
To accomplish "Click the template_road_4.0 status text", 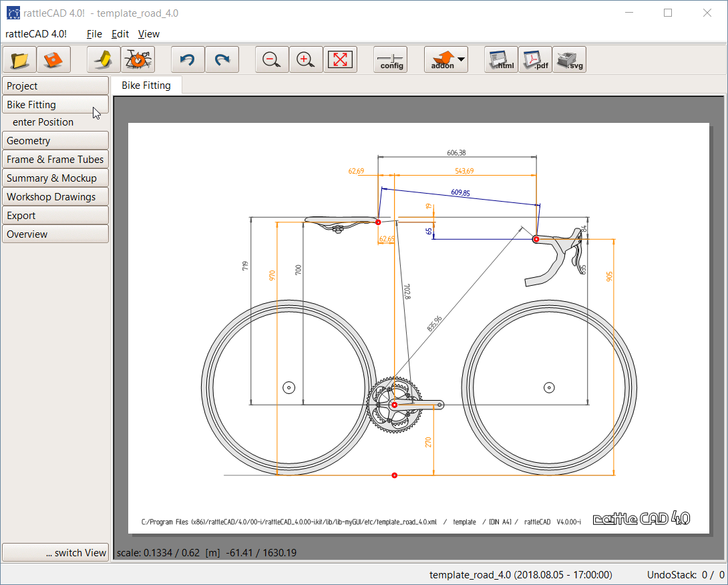I will tap(520, 575).
